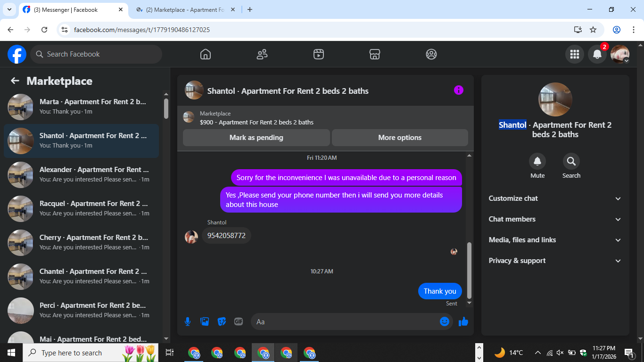Image resolution: width=644 pixels, height=362 pixels.
Task: Go to Facebook Home icon
Action: 206,54
